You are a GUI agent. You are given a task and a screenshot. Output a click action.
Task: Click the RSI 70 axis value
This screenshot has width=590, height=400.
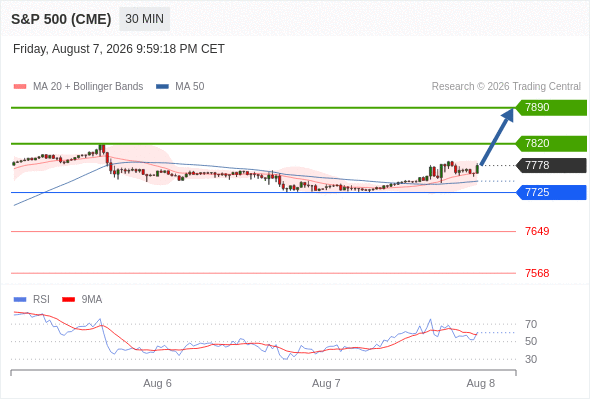pos(531,324)
